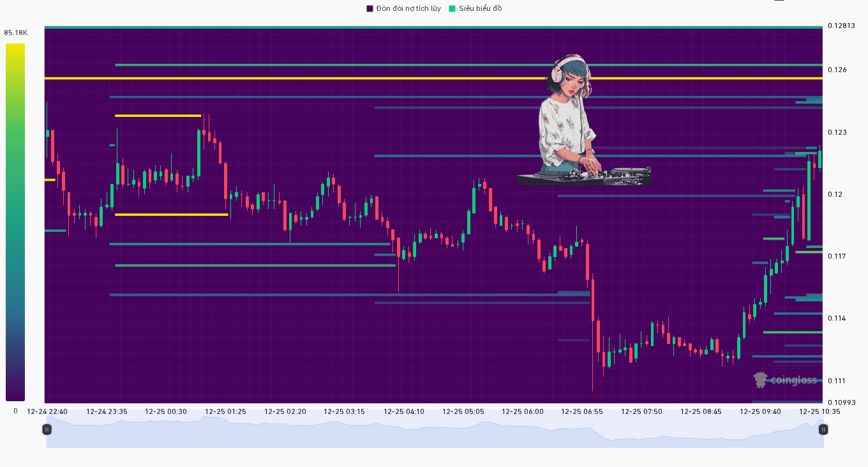Click the purple legend color square
868x467 pixels.
tap(370, 8)
